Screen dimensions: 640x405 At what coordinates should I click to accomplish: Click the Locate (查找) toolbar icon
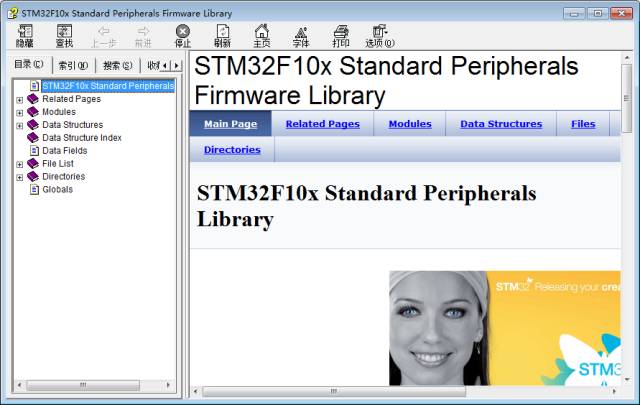64,35
